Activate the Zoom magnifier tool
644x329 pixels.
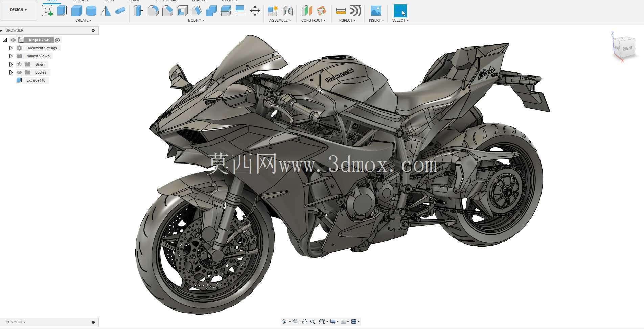pyautogui.click(x=313, y=322)
